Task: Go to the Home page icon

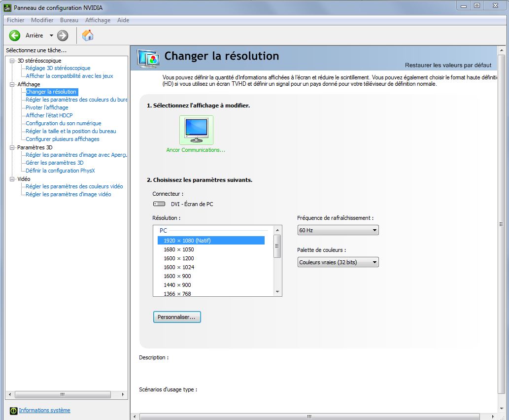Action: coord(88,35)
